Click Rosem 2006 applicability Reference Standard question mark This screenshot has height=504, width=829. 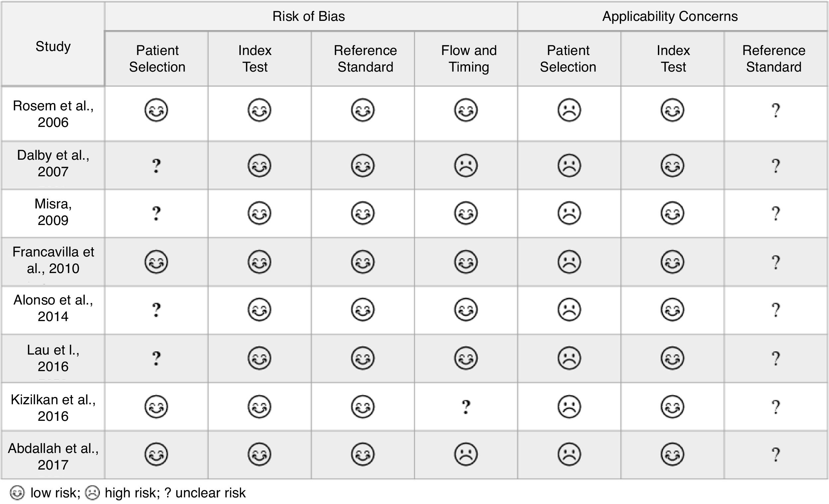[776, 110]
